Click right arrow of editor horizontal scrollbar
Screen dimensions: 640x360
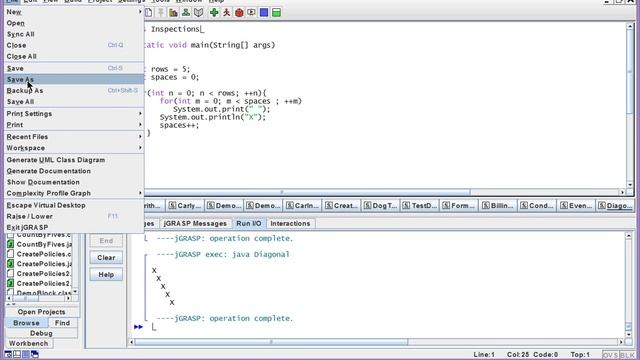coord(622,192)
